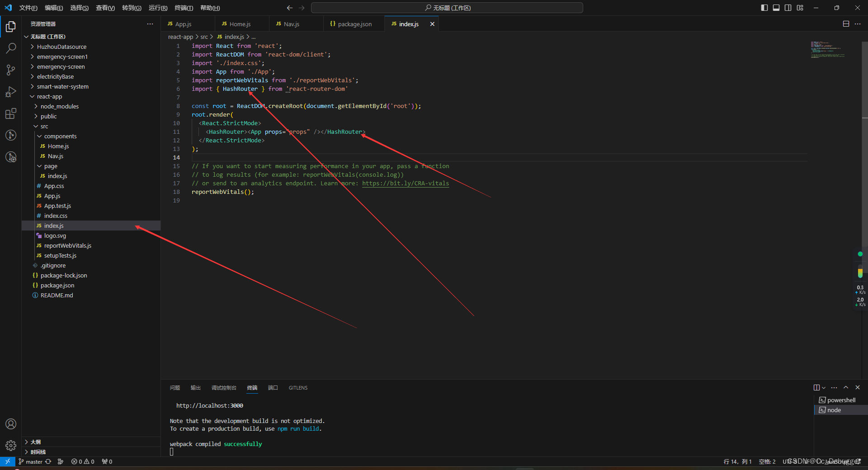Toggle primary sidebar layout icon

(764, 8)
